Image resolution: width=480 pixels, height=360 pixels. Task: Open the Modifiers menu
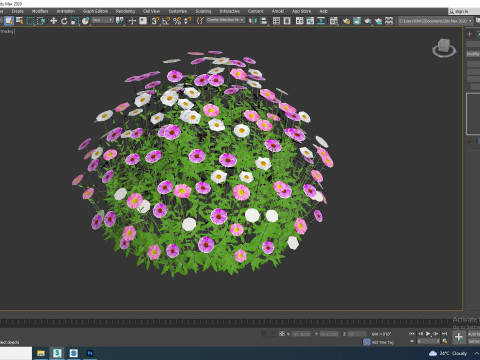click(40, 11)
